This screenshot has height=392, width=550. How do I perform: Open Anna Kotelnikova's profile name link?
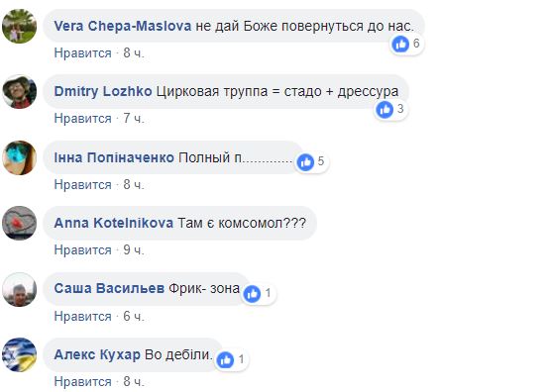click(114, 223)
